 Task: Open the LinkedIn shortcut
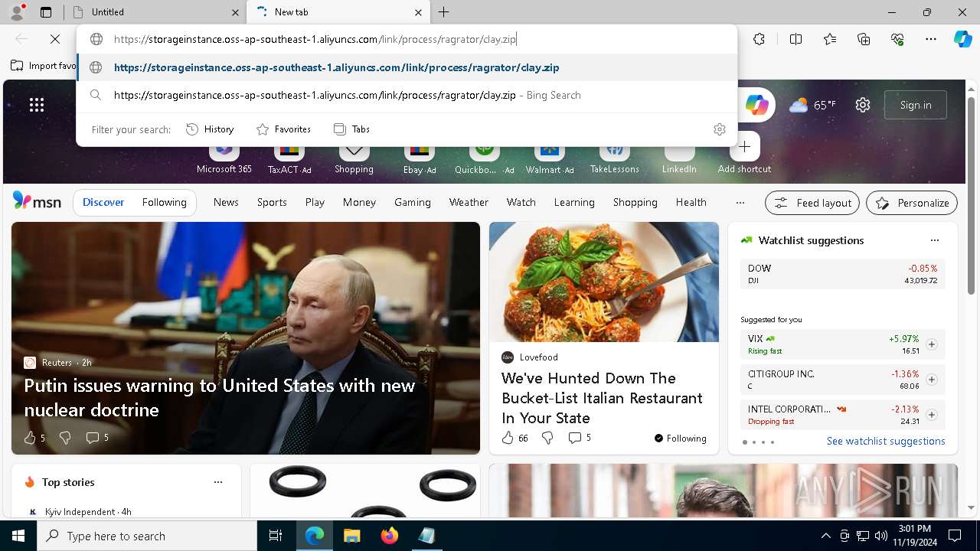[x=679, y=157]
